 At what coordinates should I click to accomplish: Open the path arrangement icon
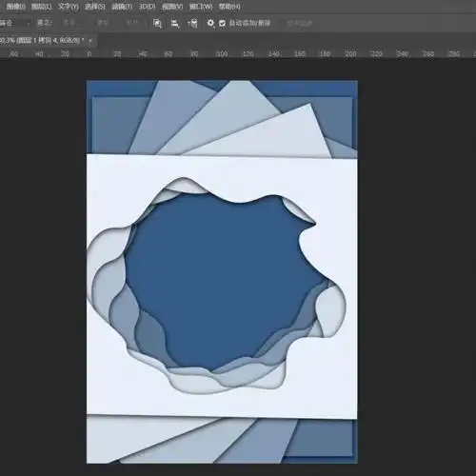[x=192, y=23]
